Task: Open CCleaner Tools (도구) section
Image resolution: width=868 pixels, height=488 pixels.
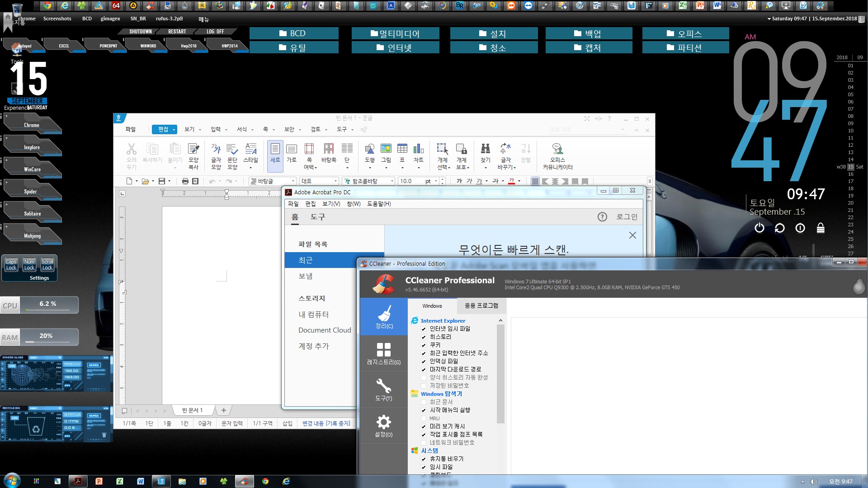Action: coord(384,389)
